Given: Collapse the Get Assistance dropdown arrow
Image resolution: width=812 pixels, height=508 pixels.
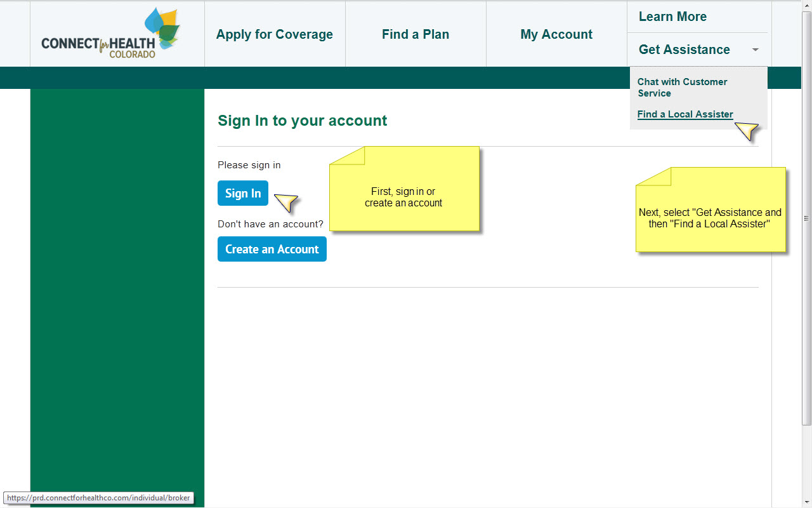Looking at the screenshot, I should point(755,50).
